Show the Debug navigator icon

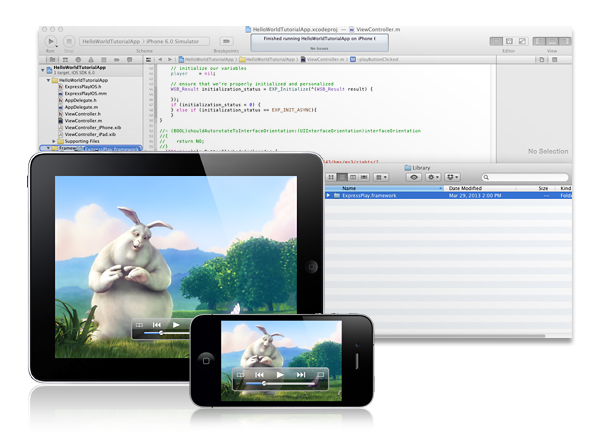click(104, 60)
